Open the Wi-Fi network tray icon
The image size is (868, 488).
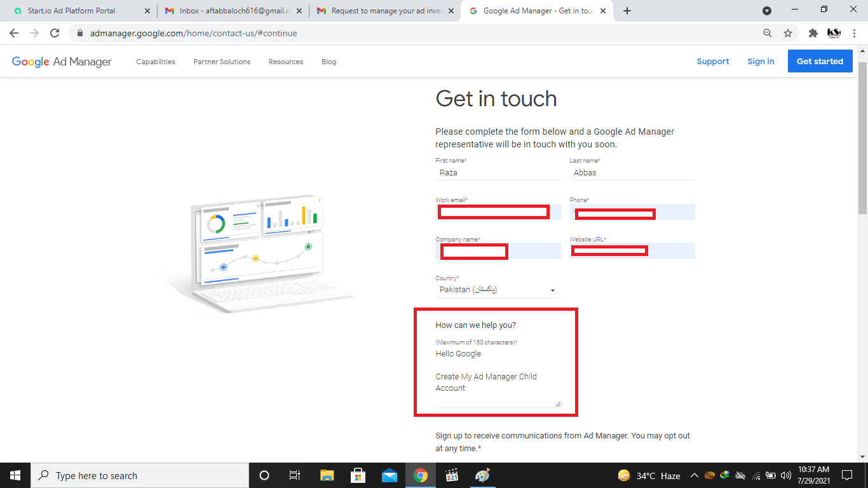click(756, 475)
